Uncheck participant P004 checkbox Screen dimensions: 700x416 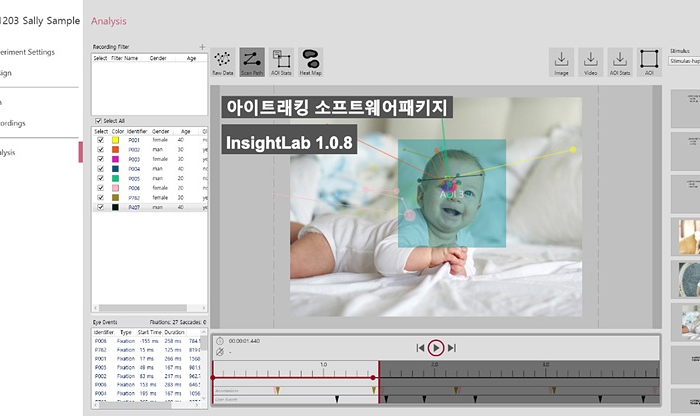pos(100,169)
